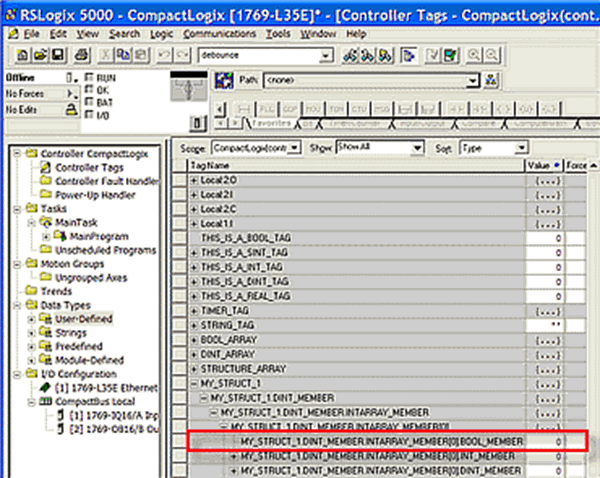Click value cell of THIS_IS_A_BOOL_TAG
Screen dimensions: 600x478
pyautogui.click(x=545, y=238)
